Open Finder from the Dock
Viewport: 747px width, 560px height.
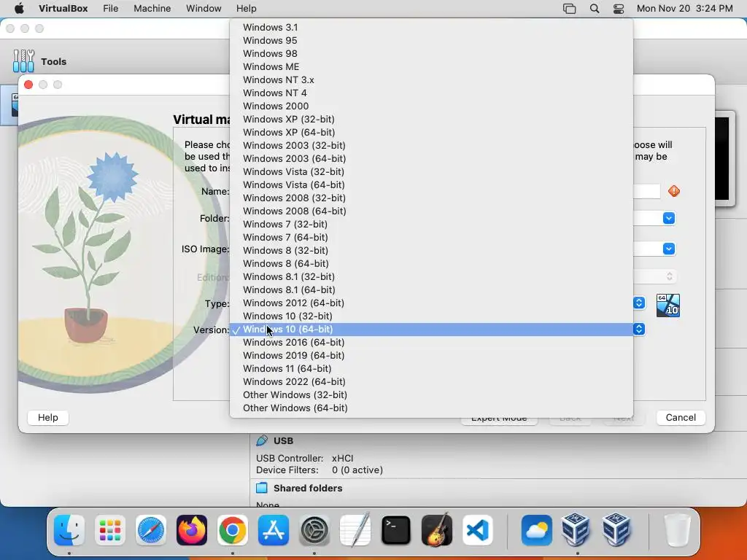point(69,530)
